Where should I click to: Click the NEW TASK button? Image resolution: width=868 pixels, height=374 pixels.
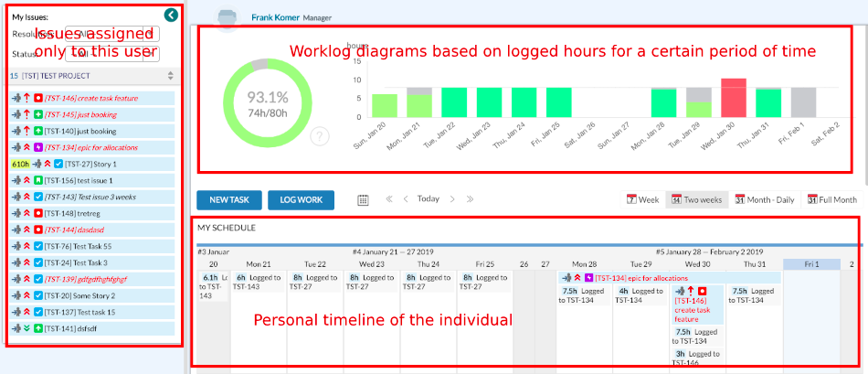click(229, 199)
